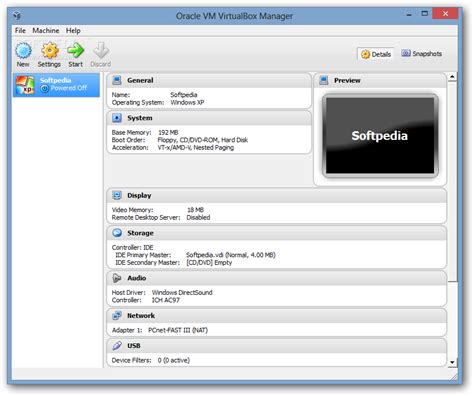The width and height of the screenshot is (474, 396).
Task: Click the Preview section monitor icon
Action: tap(324, 80)
